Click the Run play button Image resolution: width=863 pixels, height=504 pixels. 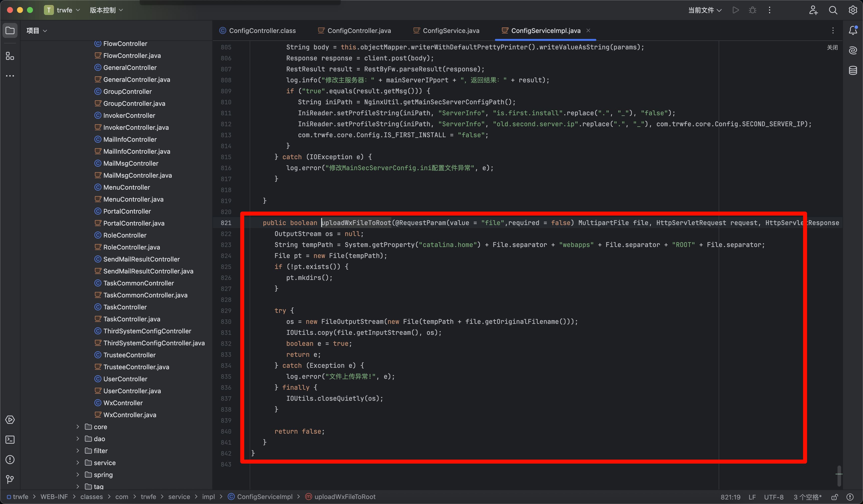(735, 10)
